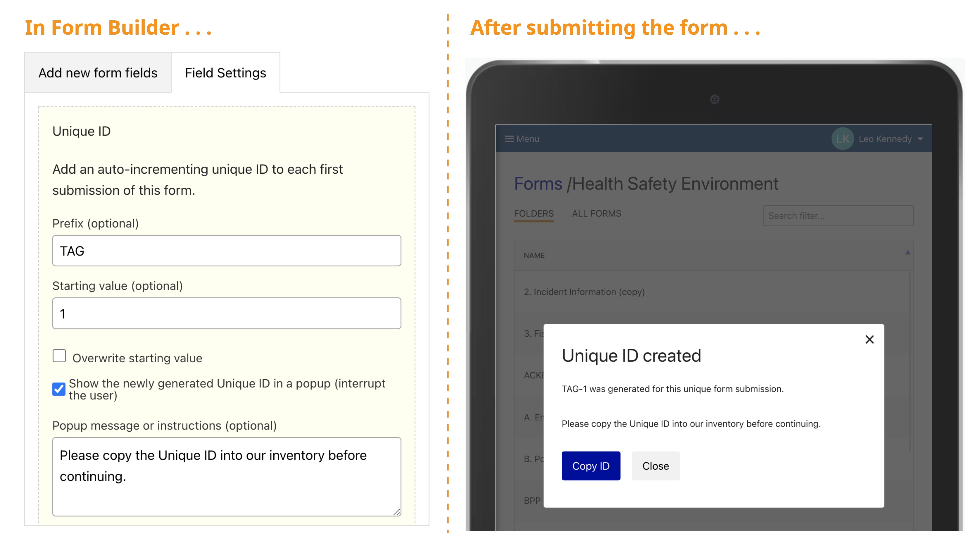The image size is (980, 547).
Task: Select the Prefix input containing TAG
Action: click(x=226, y=251)
